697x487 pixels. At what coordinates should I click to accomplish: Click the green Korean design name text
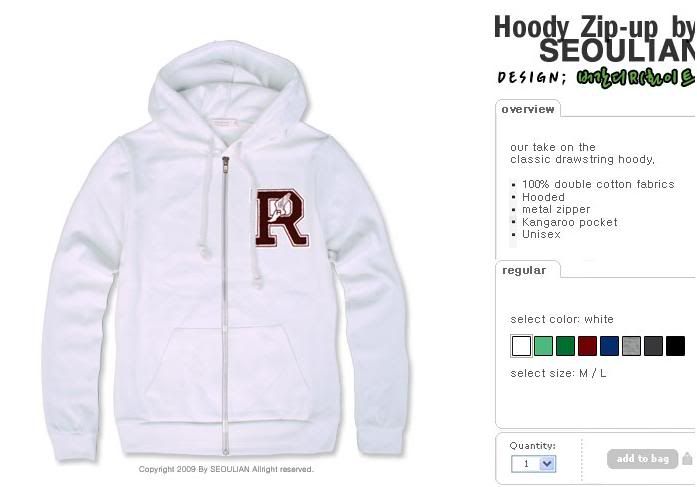[x=636, y=77]
